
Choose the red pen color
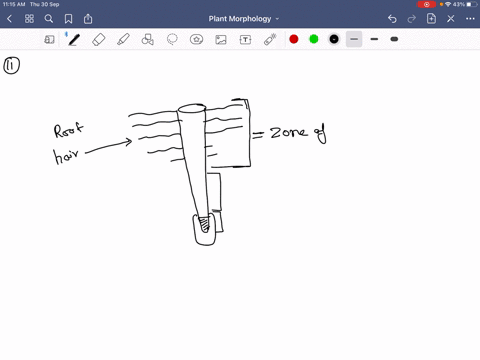click(x=294, y=39)
